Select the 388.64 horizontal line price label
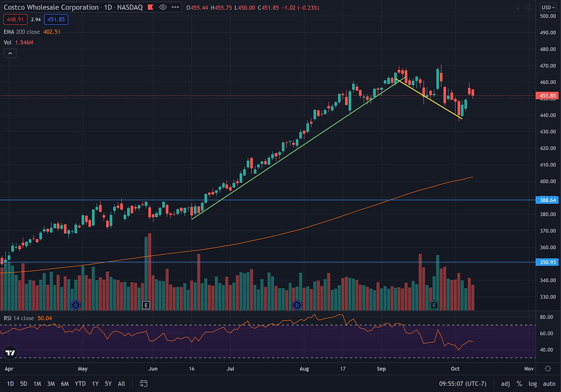This screenshot has height=392, width=561. pyautogui.click(x=547, y=200)
